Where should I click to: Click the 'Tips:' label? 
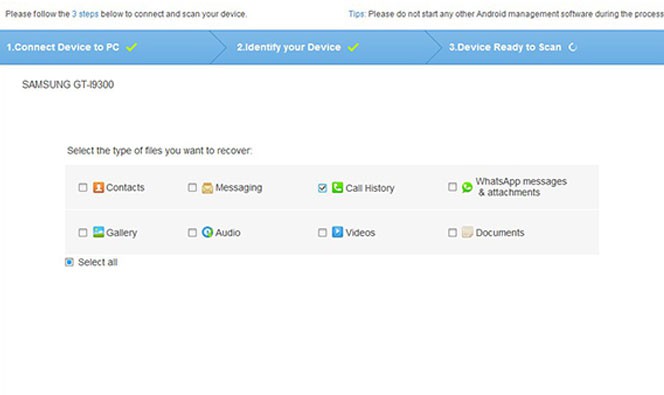tap(357, 14)
